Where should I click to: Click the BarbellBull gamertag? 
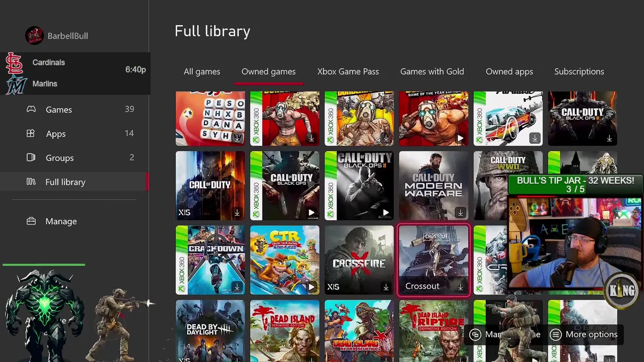(x=67, y=36)
